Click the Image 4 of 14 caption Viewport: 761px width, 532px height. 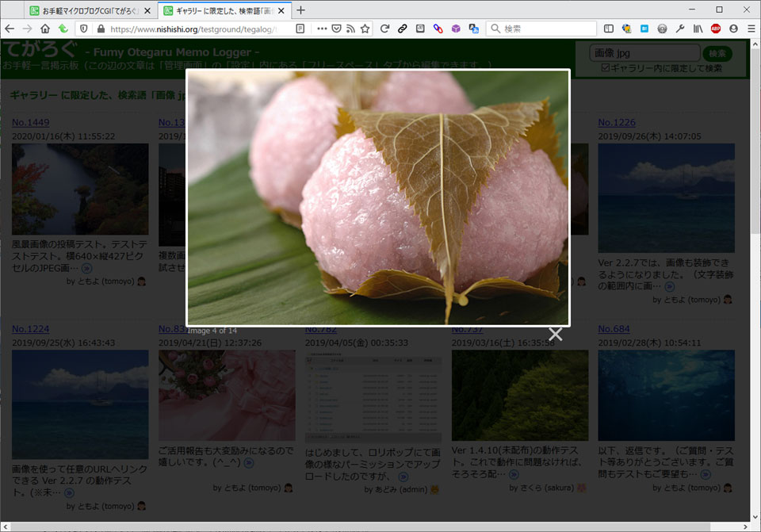[x=212, y=331]
